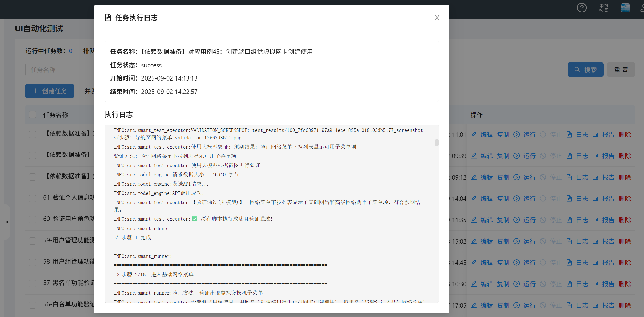Click 复制 in the 11:01 row

503,135
